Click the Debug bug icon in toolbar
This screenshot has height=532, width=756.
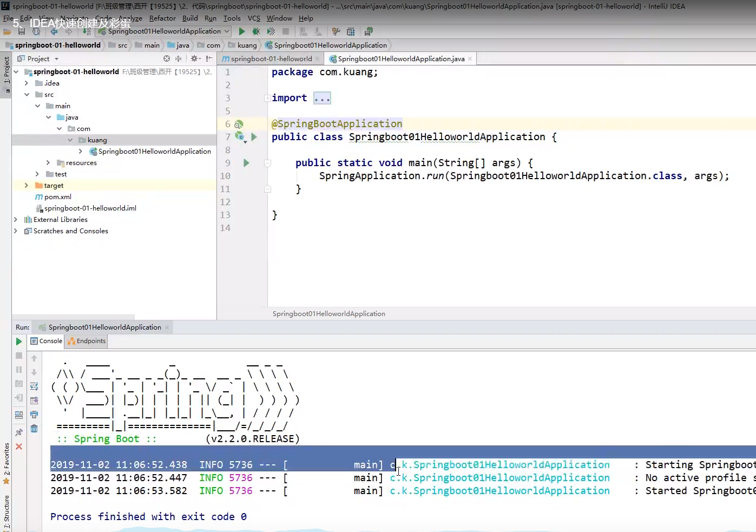coord(256,32)
